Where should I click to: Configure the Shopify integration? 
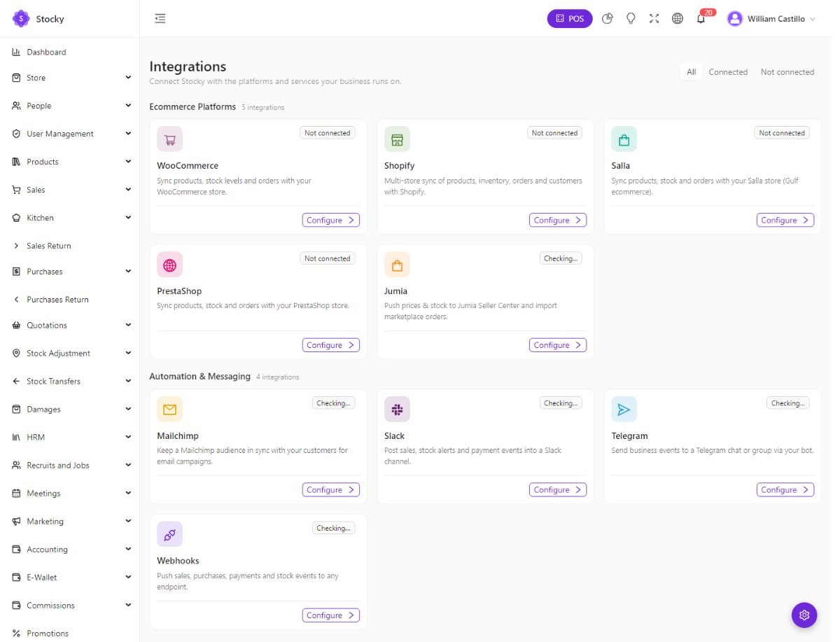point(558,220)
